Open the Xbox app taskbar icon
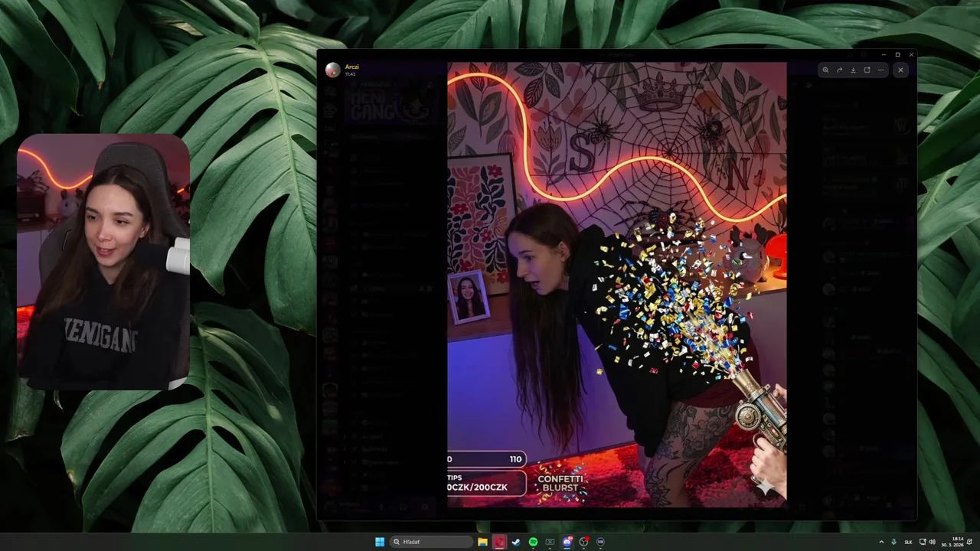The width and height of the screenshot is (980, 551). [550, 542]
